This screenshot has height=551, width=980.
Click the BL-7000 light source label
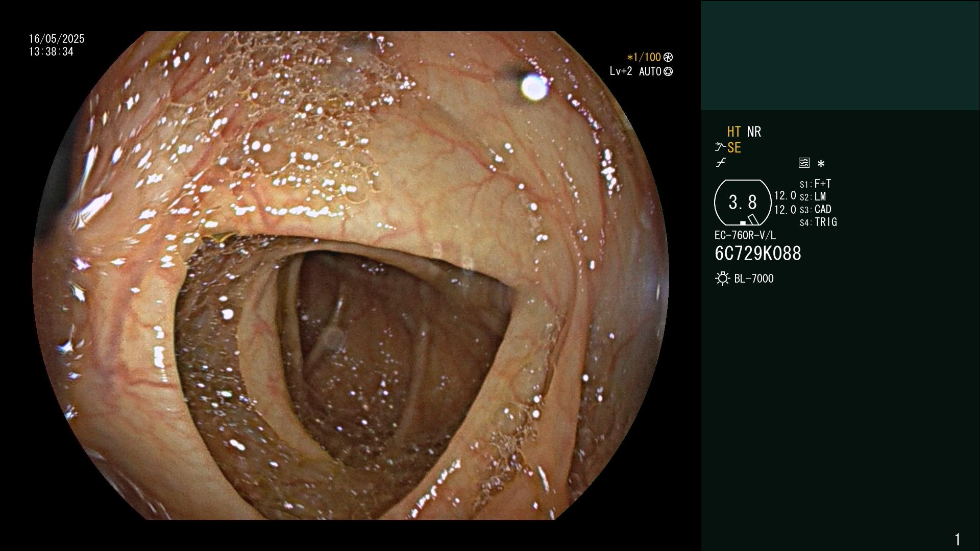point(754,279)
